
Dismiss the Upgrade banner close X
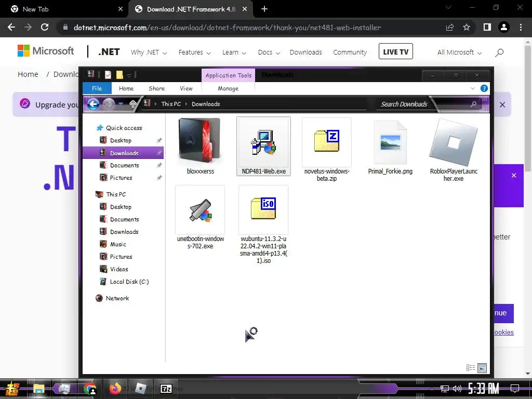click(x=502, y=105)
